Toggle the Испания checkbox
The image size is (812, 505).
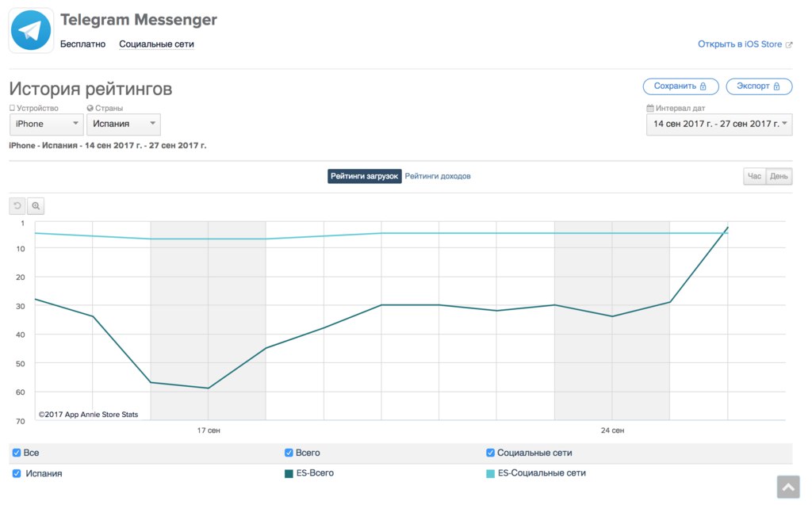coord(17,473)
